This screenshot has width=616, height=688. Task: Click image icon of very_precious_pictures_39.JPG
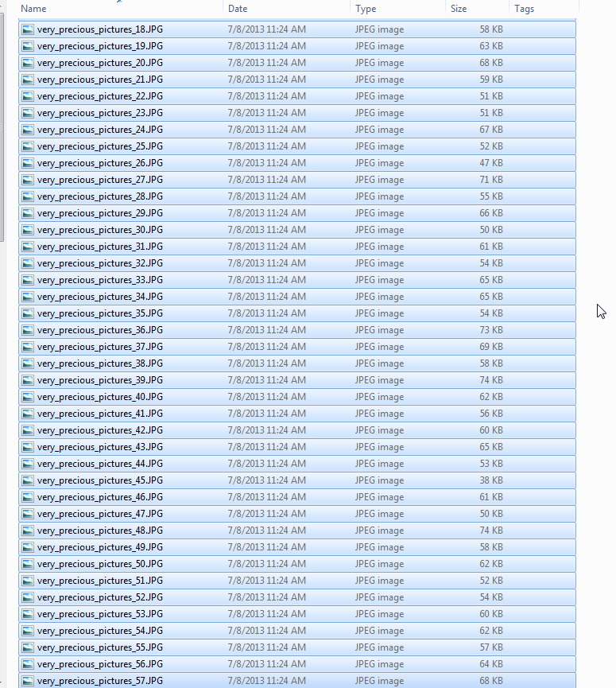(x=28, y=380)
